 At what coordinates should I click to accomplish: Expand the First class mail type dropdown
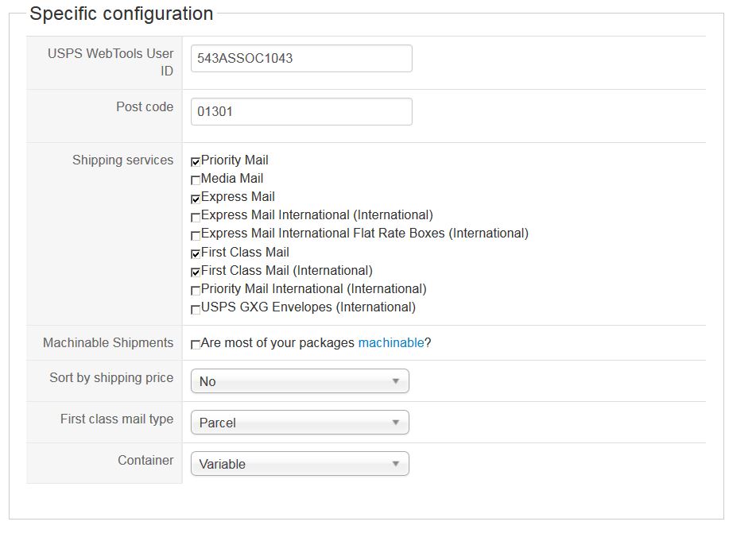pyautogui.click(x=300, y=423)
